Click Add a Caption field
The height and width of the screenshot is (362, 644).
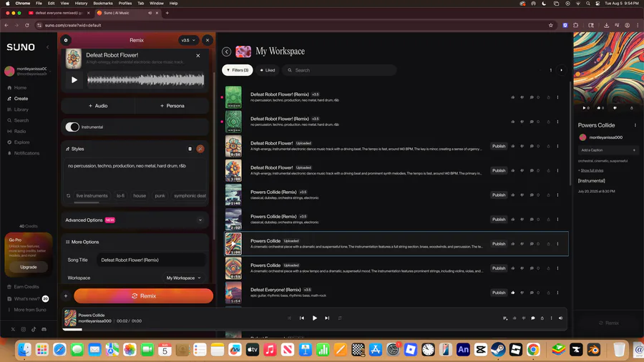(608, 150)
